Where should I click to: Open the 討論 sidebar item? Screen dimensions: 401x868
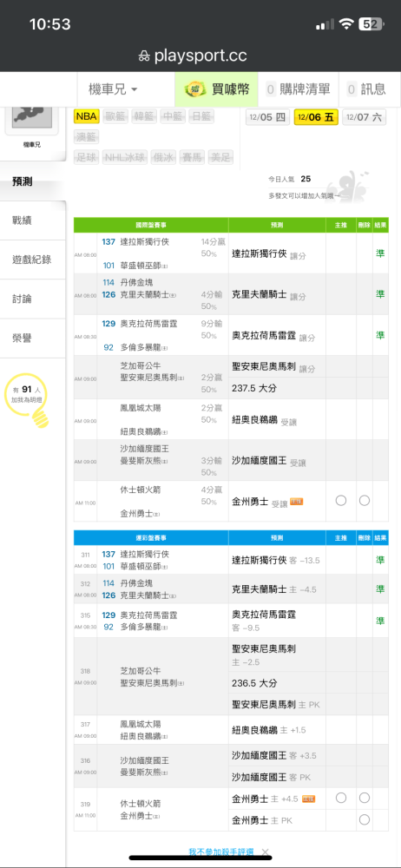[33, 299]
